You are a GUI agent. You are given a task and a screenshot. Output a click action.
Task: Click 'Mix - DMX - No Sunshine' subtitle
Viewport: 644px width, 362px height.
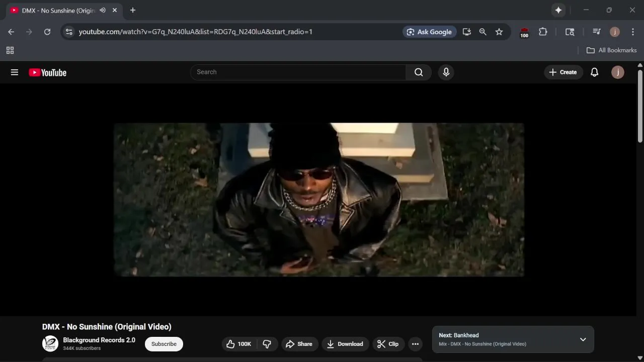coord(482,344)
